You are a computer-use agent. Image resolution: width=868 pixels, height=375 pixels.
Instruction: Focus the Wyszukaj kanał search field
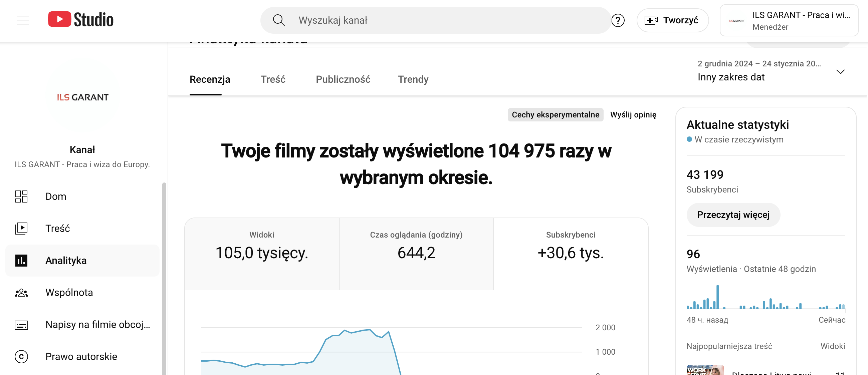click(x=435, y=20)
